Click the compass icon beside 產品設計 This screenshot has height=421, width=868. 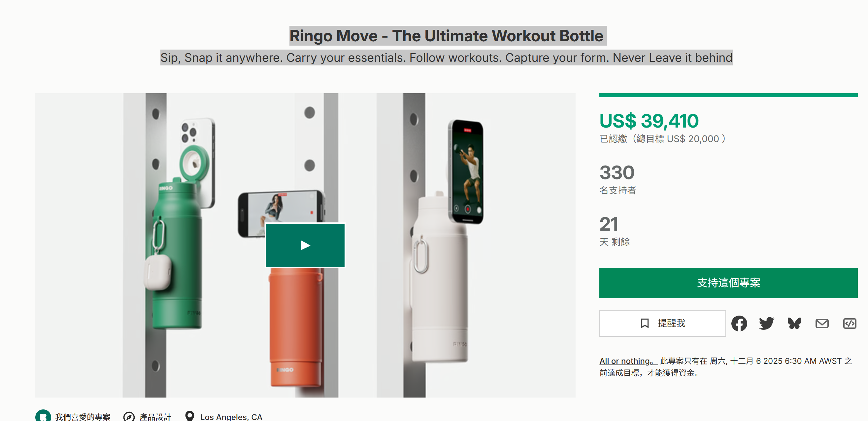click(129, 417)
